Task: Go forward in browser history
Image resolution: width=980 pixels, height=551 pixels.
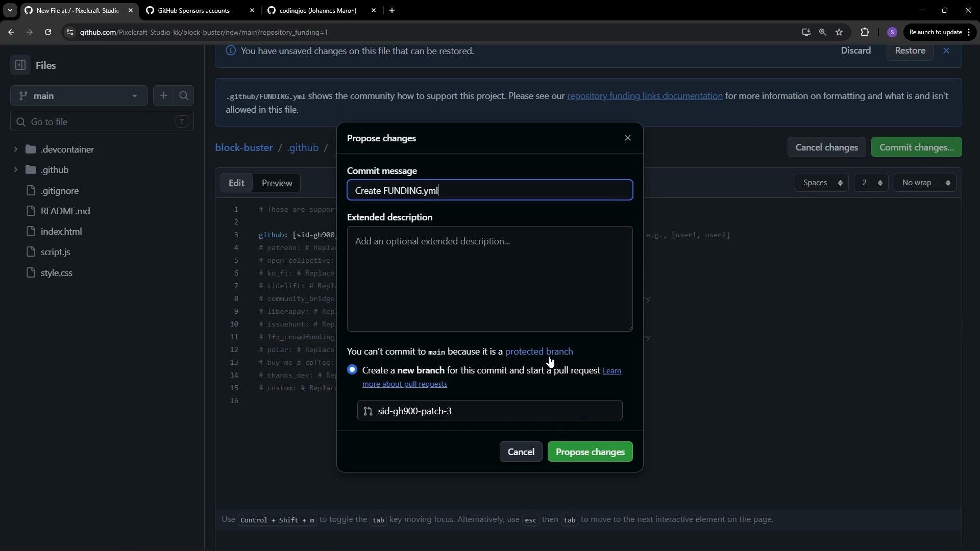Action: coord(29,32)
